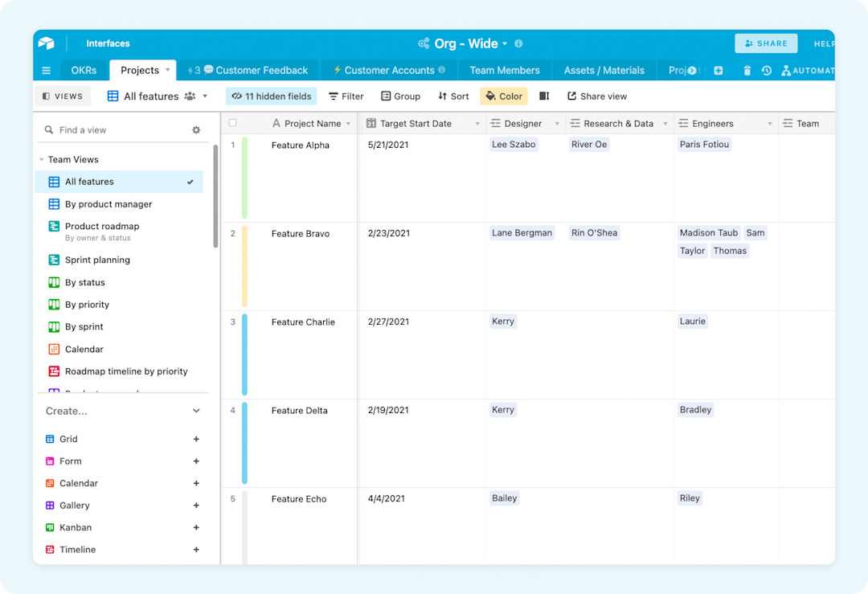Open the sidebar hamburger menu

click(x=46, y=70)
